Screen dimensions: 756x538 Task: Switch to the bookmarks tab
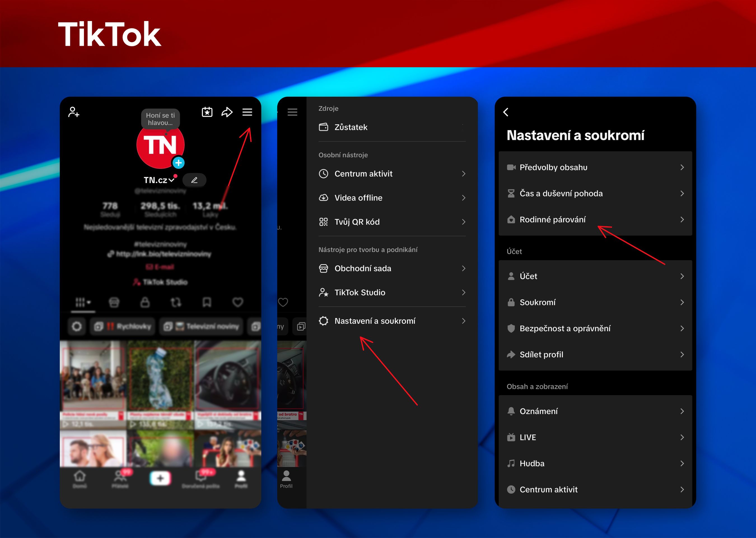tap(207, 302)
